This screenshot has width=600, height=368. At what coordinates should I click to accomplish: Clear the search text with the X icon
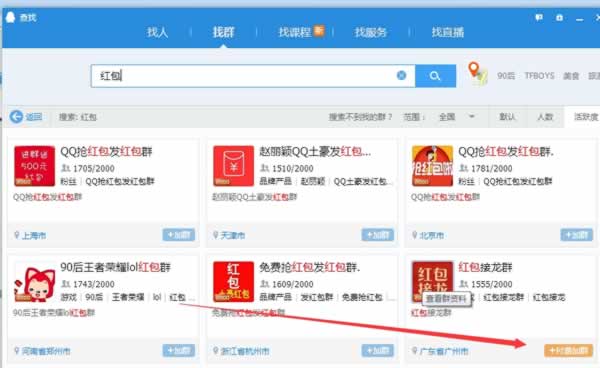(x=401, y=75)
